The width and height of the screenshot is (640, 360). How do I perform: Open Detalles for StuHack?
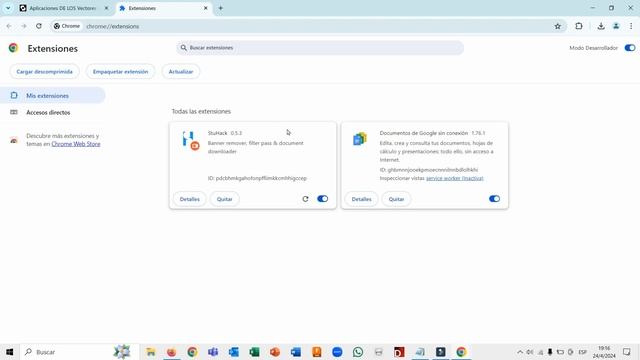click(x=190, y=199)
